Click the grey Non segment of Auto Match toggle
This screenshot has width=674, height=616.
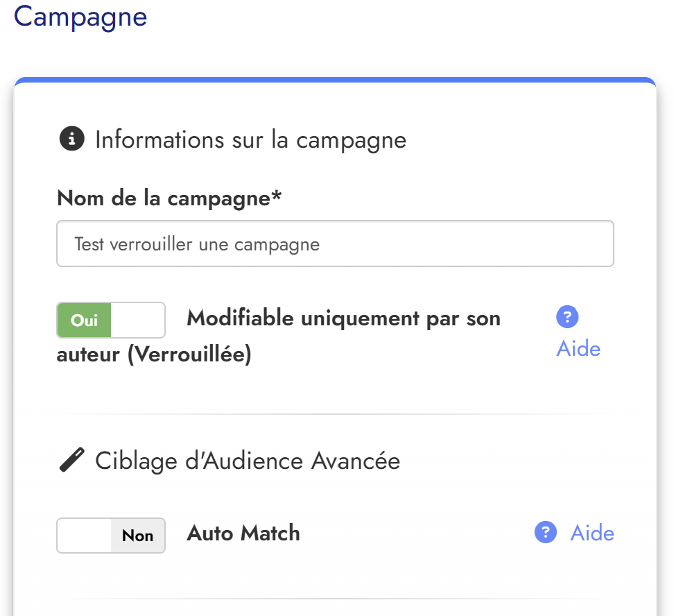[138, 536]
